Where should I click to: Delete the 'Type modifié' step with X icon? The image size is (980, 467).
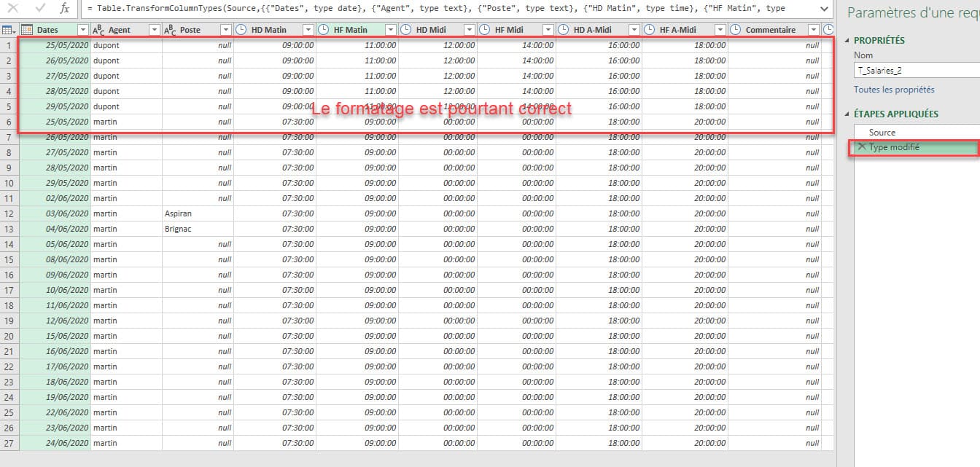[x=862, y=147]
